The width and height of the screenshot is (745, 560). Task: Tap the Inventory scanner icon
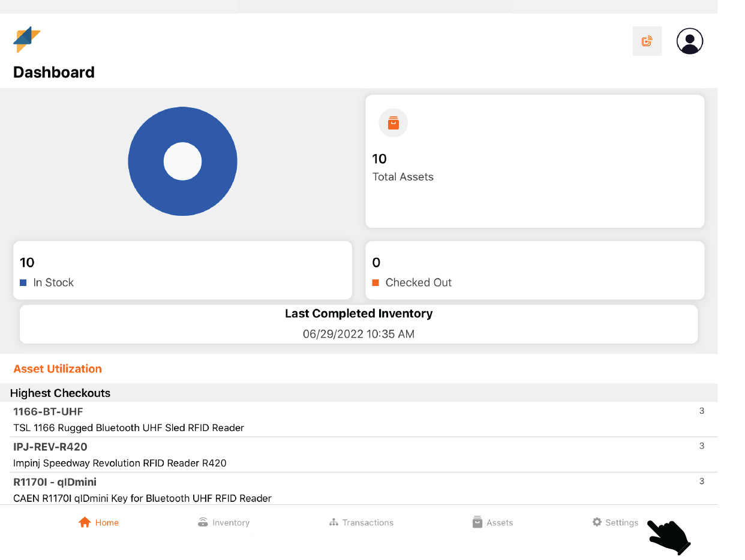pos(203,522)
